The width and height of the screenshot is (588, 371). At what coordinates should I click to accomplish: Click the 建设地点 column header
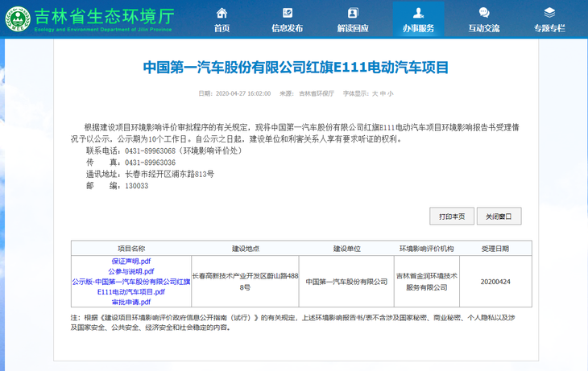click(245, 249)
